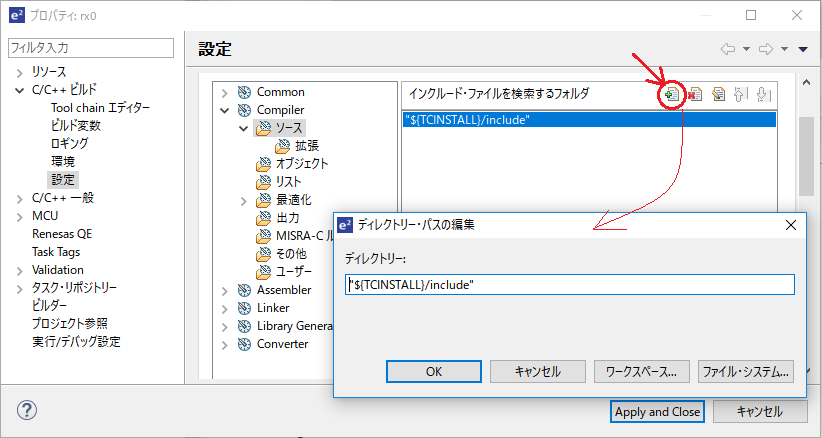The height and width of the screenshot is (438, 822).
Task: Click the ファイル・システム... button
Action: click(745, 371)
